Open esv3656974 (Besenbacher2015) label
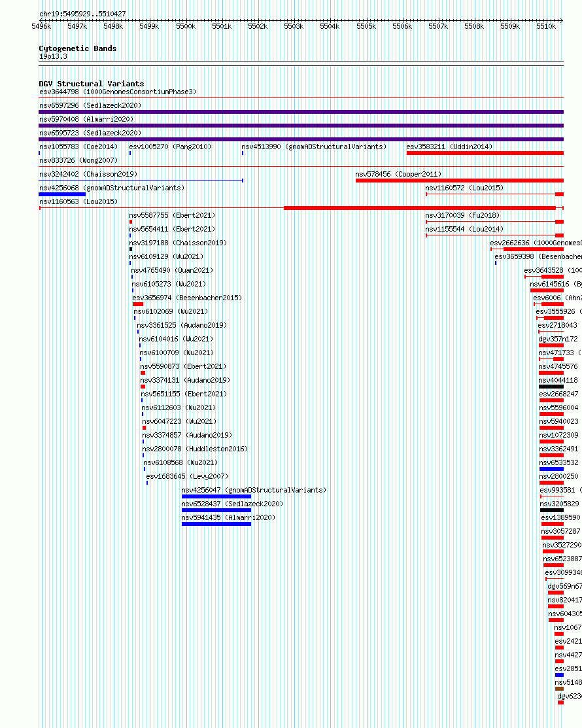The width and height of the screenshot is (582, 728). (188, 298)
